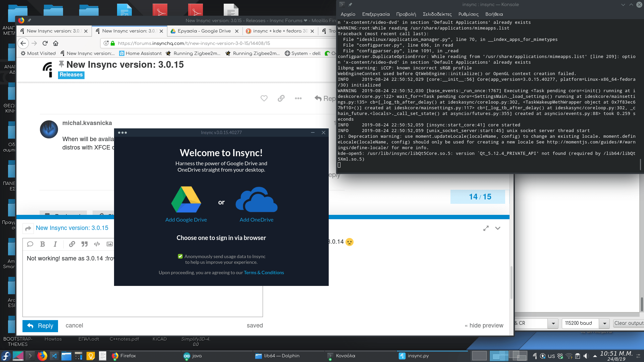644x362 pixels.
Task: Insert a hyperlink with the editor link icon
Action: (x=72, y=244)
